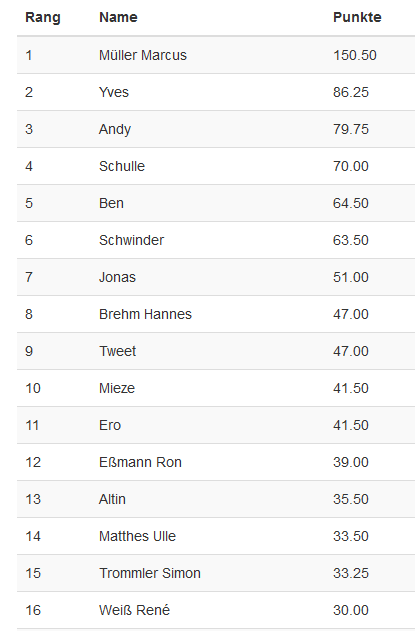Click the name Jonas

pyautogui.click(x=117, y=277)
